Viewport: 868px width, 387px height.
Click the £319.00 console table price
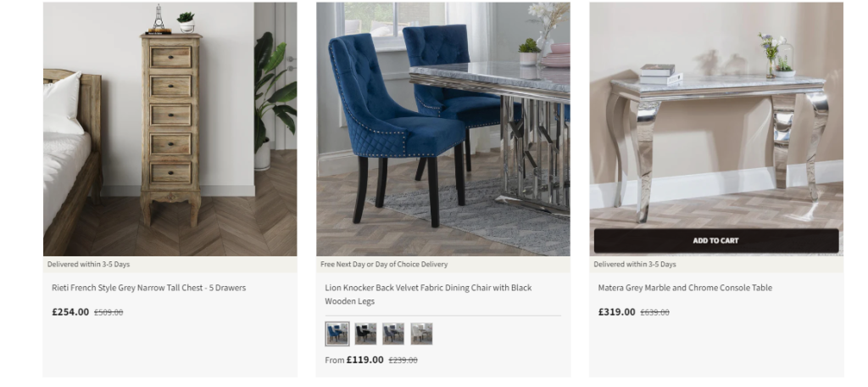point(617,311)
